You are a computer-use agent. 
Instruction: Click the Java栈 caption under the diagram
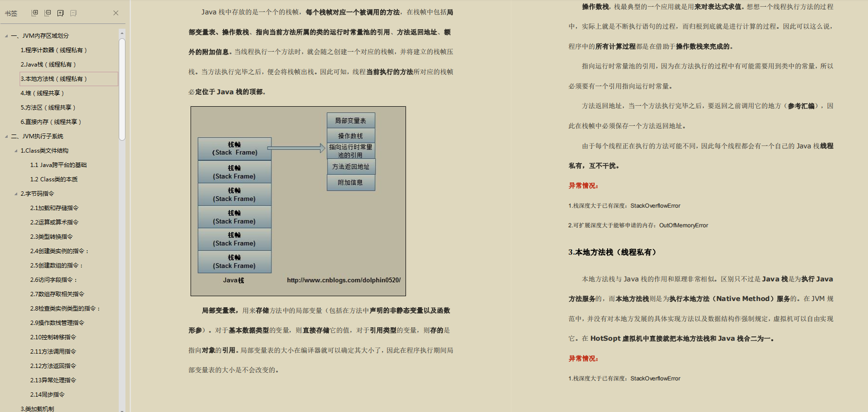point(234,280)
